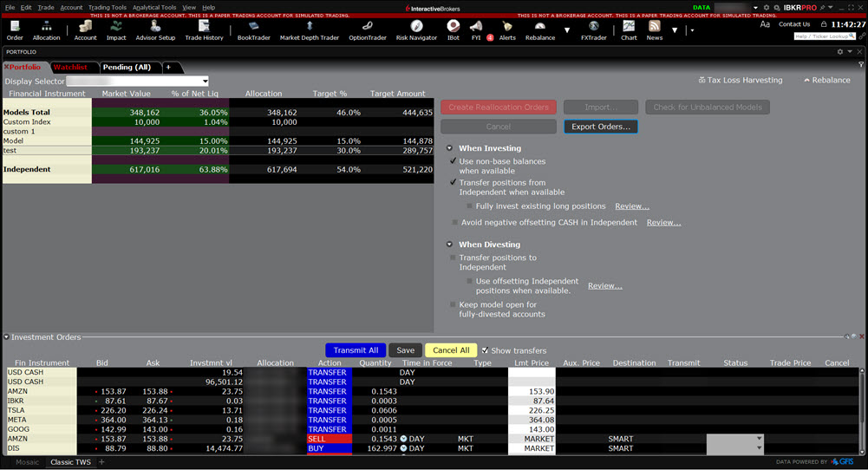
Task: Expand the account selector arrow beside DATA
Action: (x=755, y=8)
